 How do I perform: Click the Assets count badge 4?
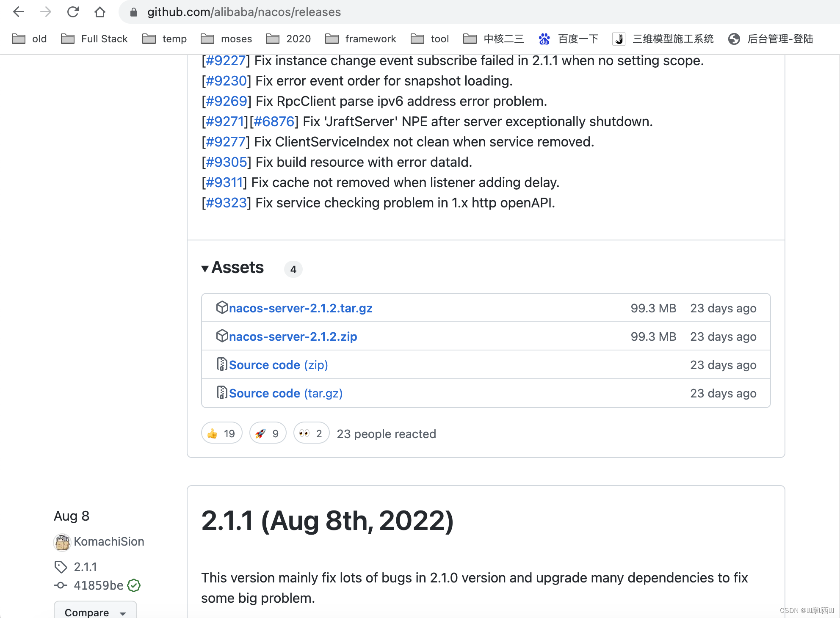coord(293,269)
